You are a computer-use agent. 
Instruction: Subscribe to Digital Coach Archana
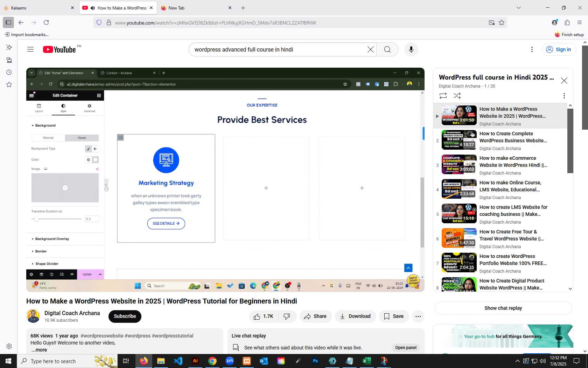pos(125,316)
